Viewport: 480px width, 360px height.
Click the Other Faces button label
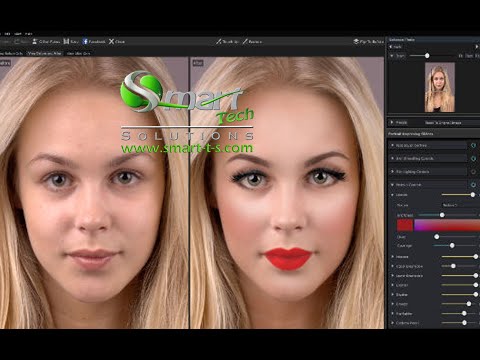click(49, 42)
